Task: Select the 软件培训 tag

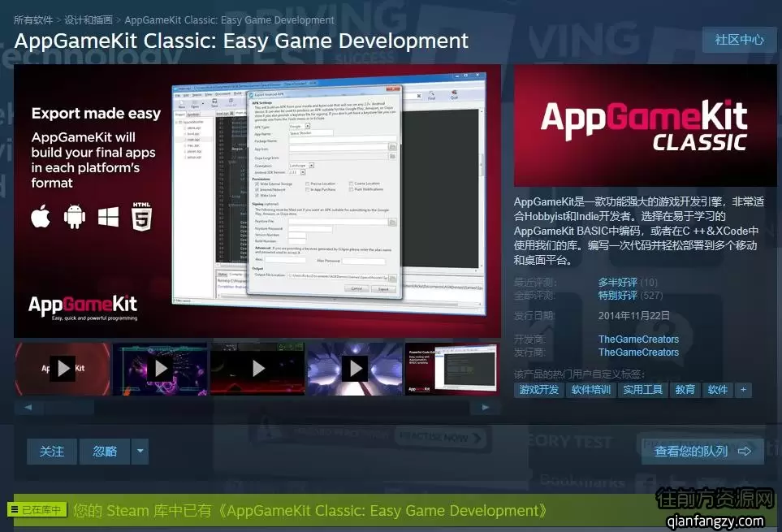Action: point(590,390)
